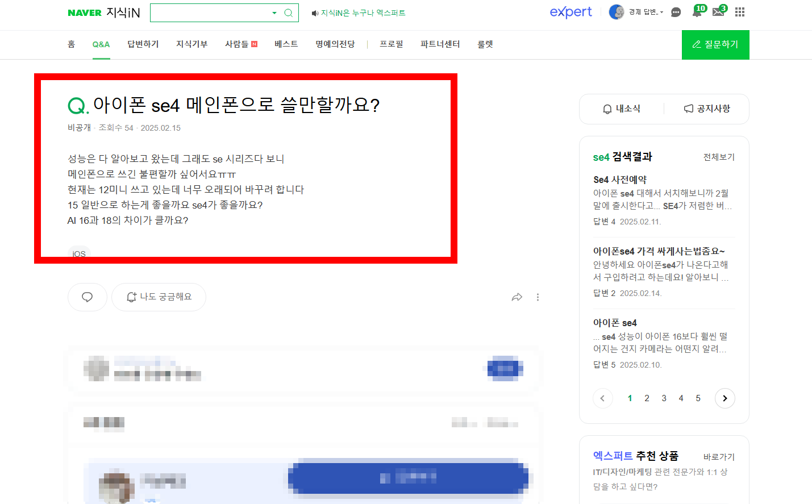
Task: Open the 베스트 tab
Action: (286, 44)
